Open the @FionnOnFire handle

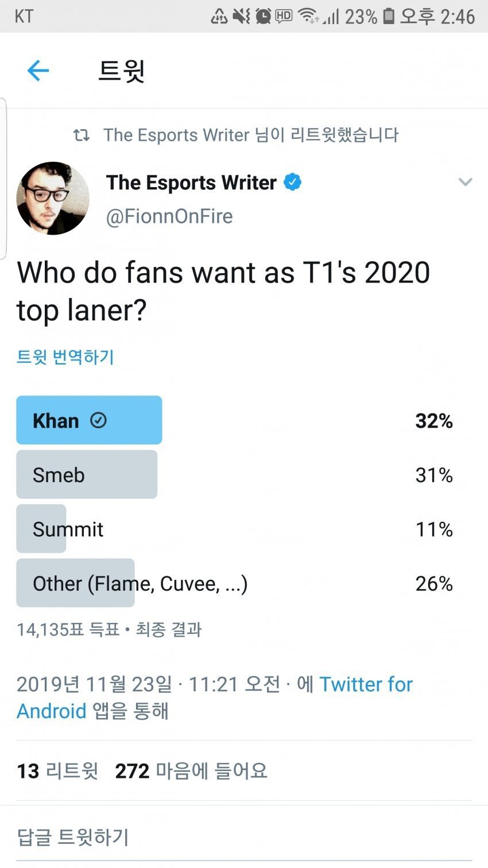tap(169, 216)
